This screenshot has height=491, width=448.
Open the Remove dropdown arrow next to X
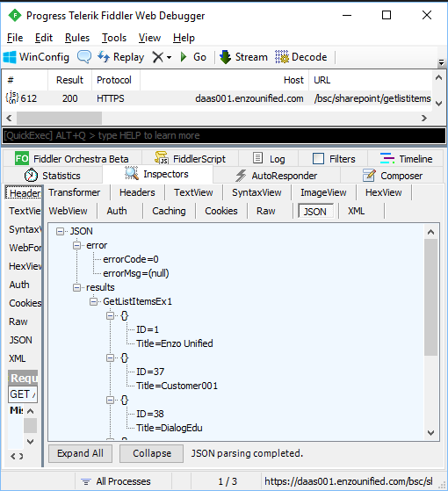tap(169, 58)
